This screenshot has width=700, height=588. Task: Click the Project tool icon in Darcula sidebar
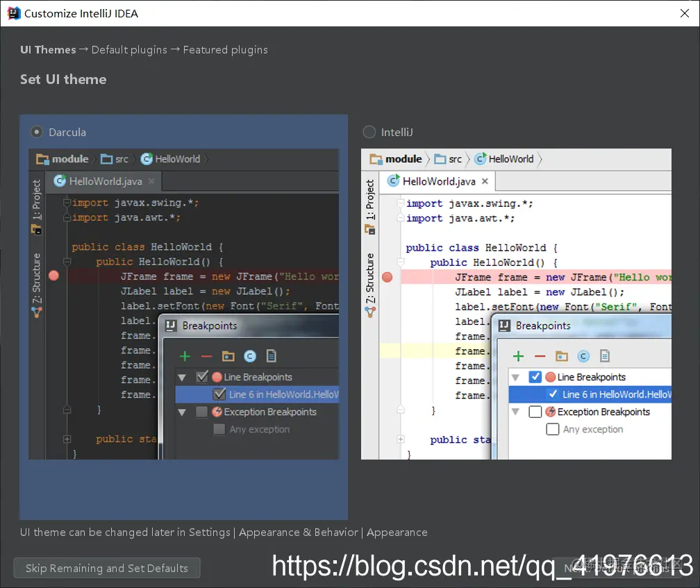tap(36, 230)
